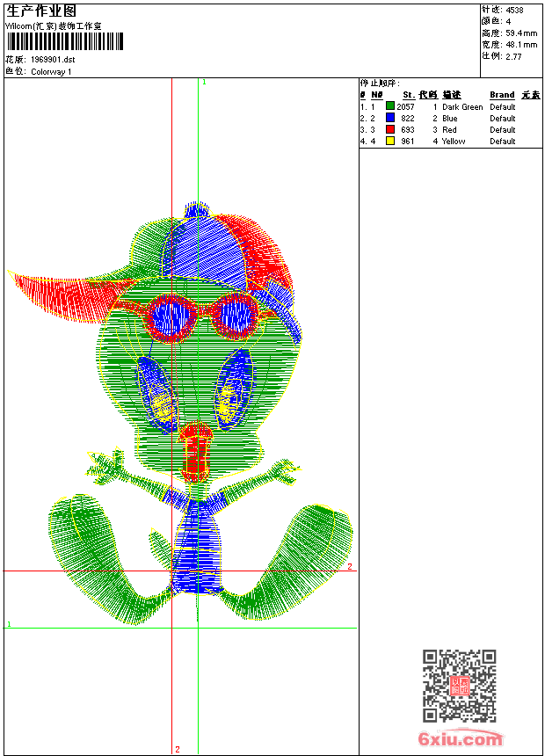The height and width of the screenshot is (756, 545).
Task: Click the 停止顺序 stop sequence heading
Action: (380, 84)
